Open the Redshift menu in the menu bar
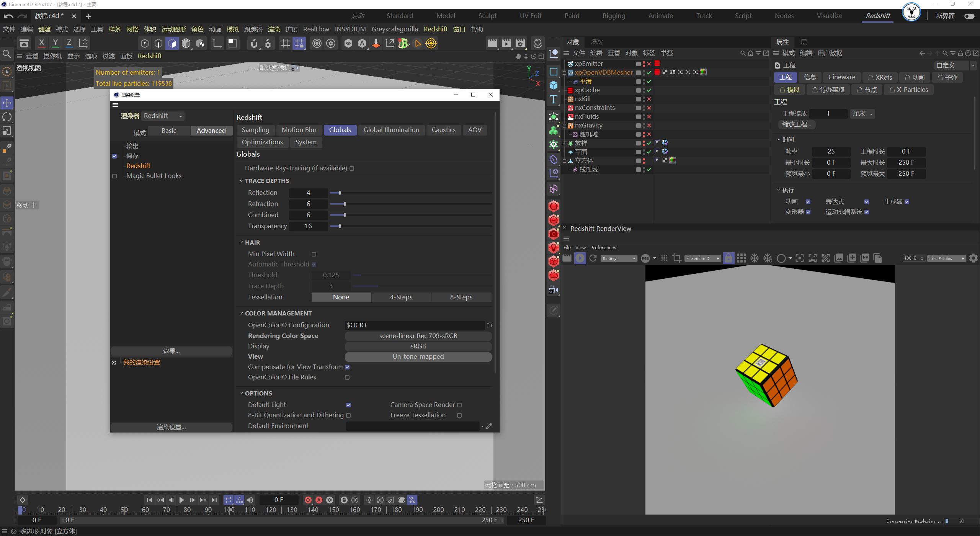980x536 pixels. pos(435,29)
